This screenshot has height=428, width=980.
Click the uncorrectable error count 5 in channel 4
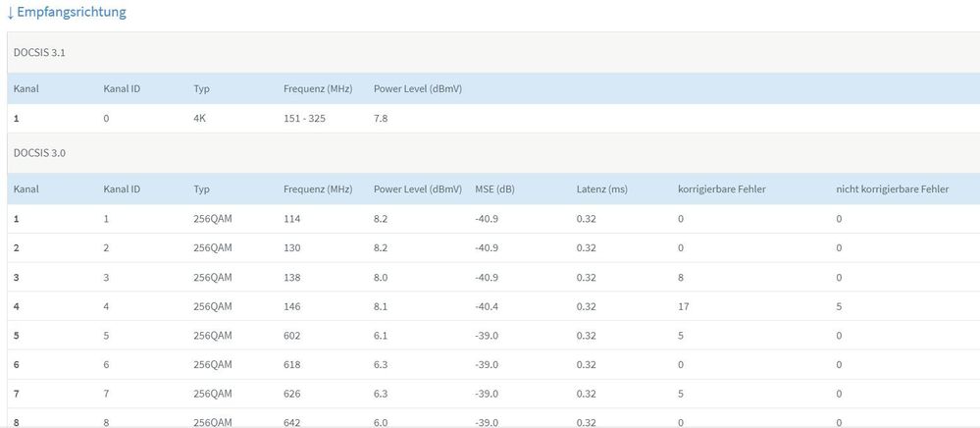click(x=839, y=307)
